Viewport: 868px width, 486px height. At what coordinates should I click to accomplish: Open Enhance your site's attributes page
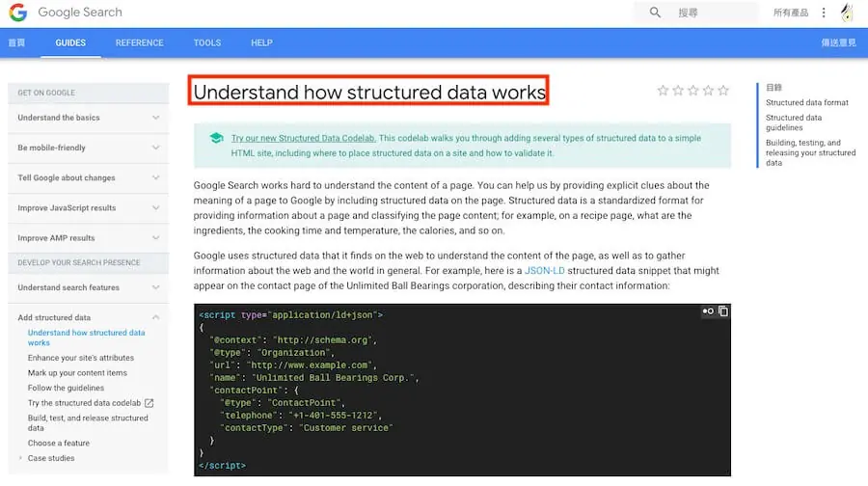pos(81,358)
